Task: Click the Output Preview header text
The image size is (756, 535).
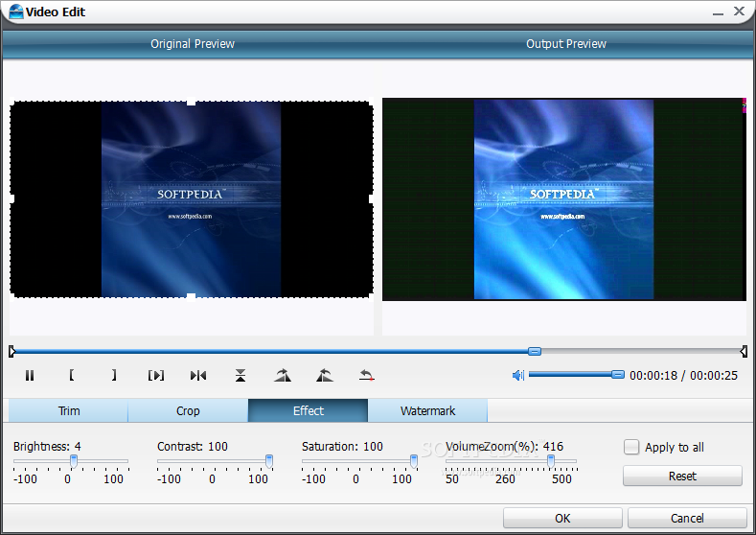Action: click(566, 44)
